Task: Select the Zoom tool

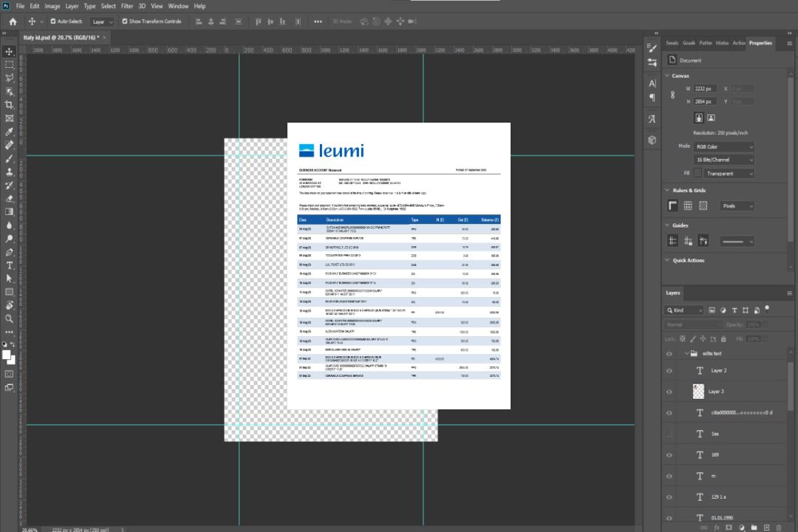Action: 9,318
